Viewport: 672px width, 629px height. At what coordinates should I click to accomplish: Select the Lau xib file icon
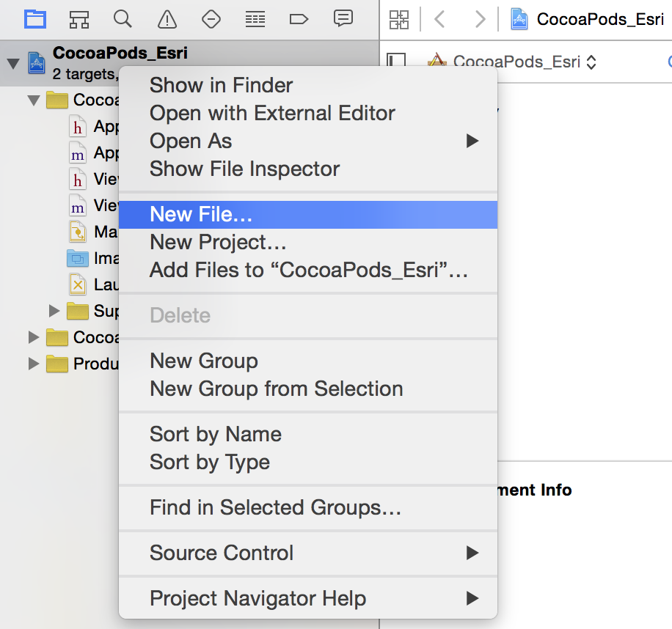click(x=78, y=284)
